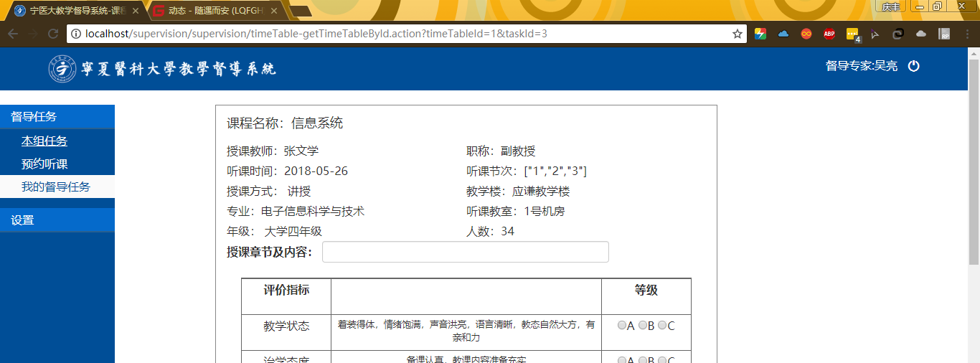
Task: Open the chain link extension
Action: coord(898,34)
